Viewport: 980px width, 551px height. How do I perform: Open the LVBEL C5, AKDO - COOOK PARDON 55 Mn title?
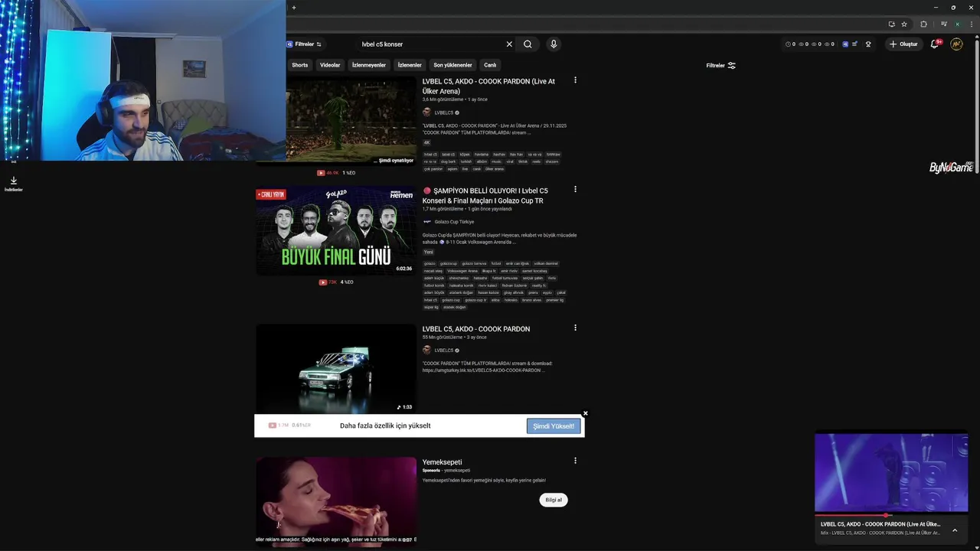476,329
